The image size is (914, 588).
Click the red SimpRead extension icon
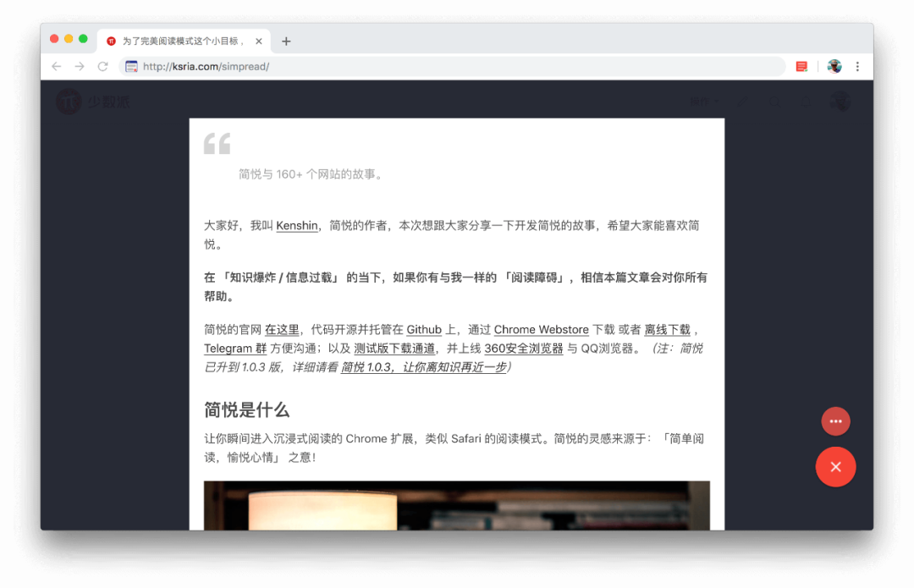802,67
